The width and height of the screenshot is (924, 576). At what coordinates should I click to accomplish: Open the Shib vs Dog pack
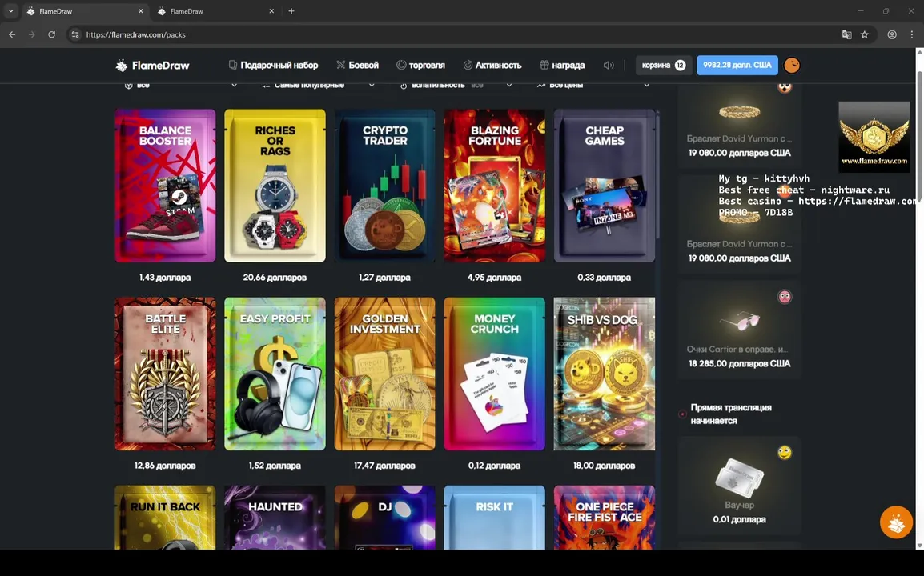click(604, 374)
